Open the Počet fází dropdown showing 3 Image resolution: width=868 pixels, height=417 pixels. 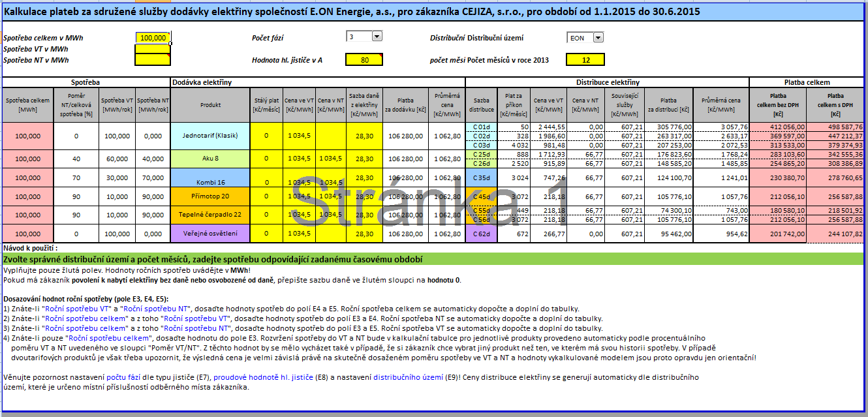pos(377,37)
